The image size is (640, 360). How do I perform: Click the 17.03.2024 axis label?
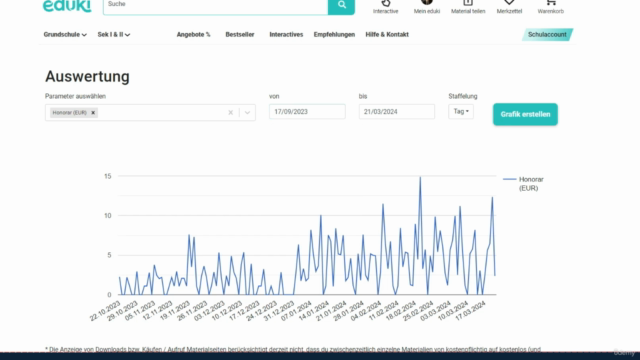[x=471, y=311]
